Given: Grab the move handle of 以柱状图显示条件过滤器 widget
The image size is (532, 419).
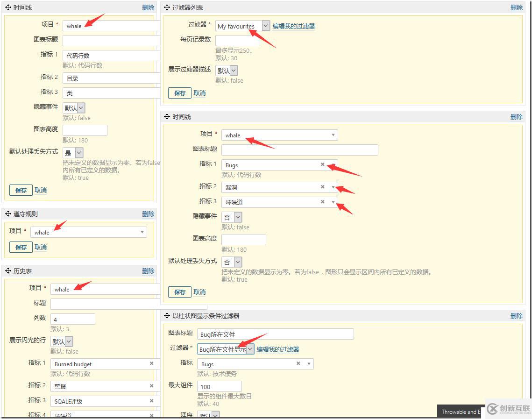Looking at the screenshot, I should click(x=167, y=315).
